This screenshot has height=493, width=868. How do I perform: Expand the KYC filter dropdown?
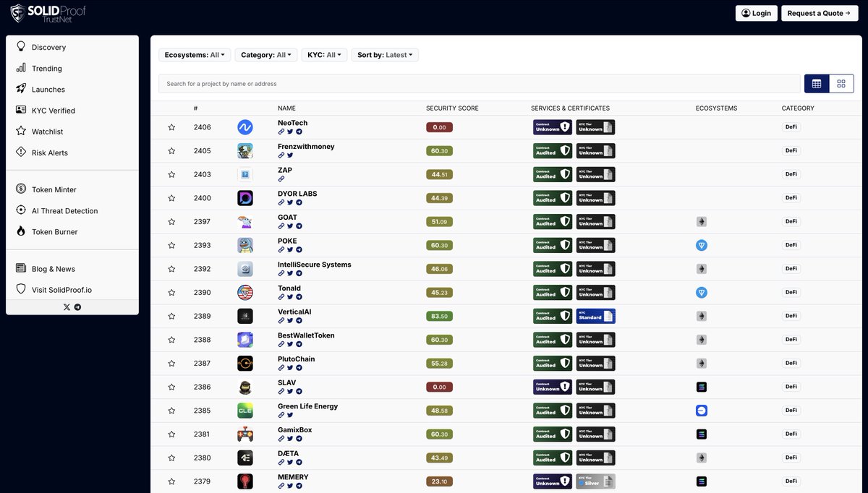pos(325,55)
